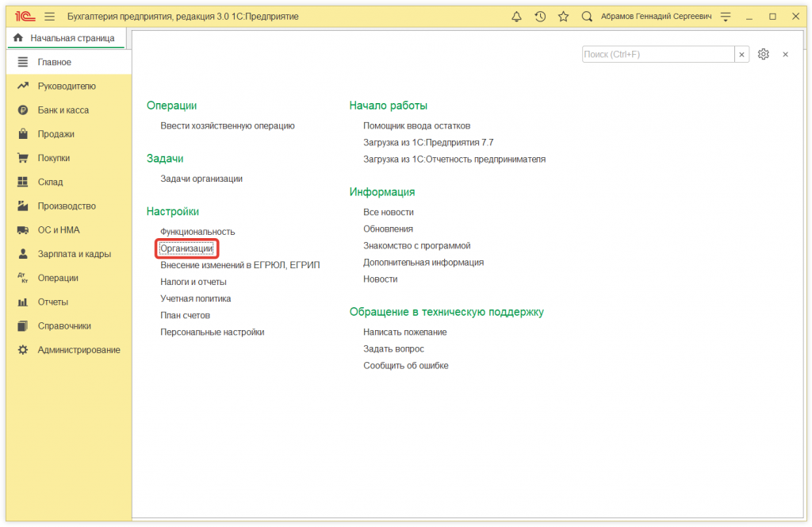Viewport: 812px width, 527px height.
Task: Open the highlighted Организации settings link
Action: click(186, 248)
